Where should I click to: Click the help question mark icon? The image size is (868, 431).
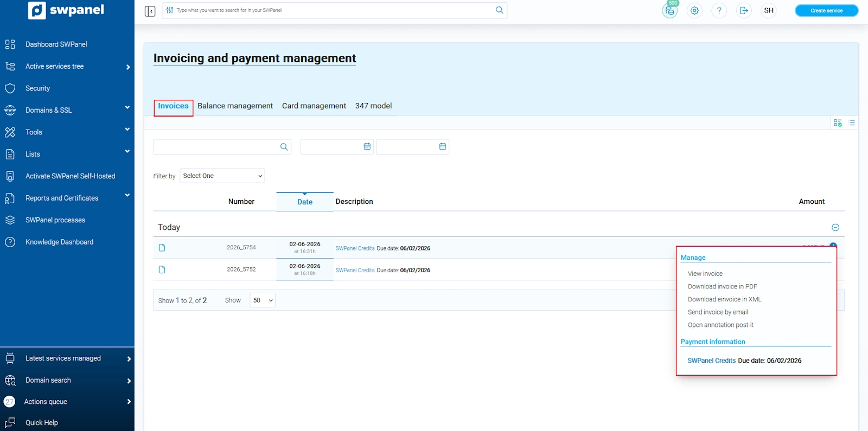tap(719, 11)
